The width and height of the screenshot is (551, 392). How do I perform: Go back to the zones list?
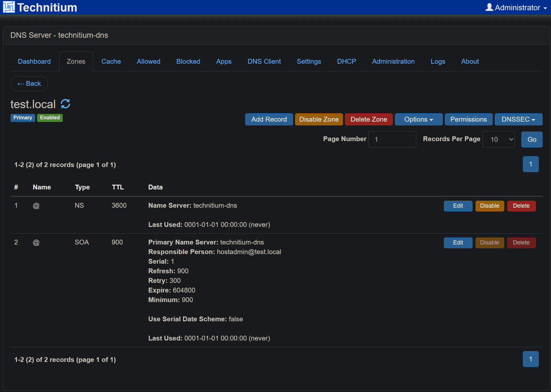[29, 84]
